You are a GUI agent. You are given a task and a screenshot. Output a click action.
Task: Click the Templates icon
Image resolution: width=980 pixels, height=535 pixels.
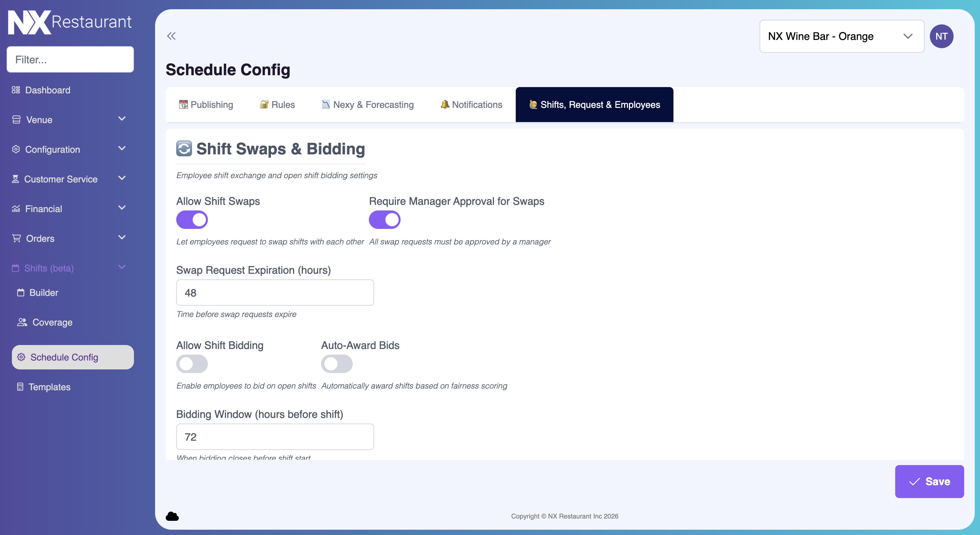[x=20, y=387]
